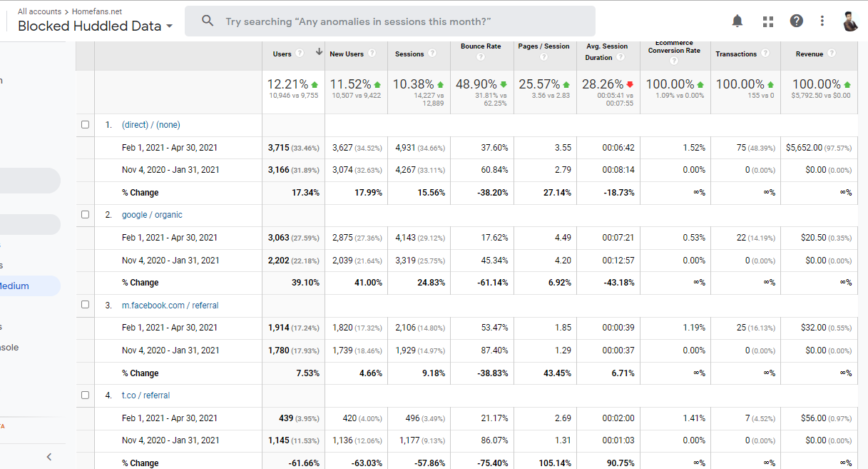Image resolution: width=868 pixels, height=469 pixels.
Task: Click the help icon beside Transactions column
Action: [x=765, y=54]
